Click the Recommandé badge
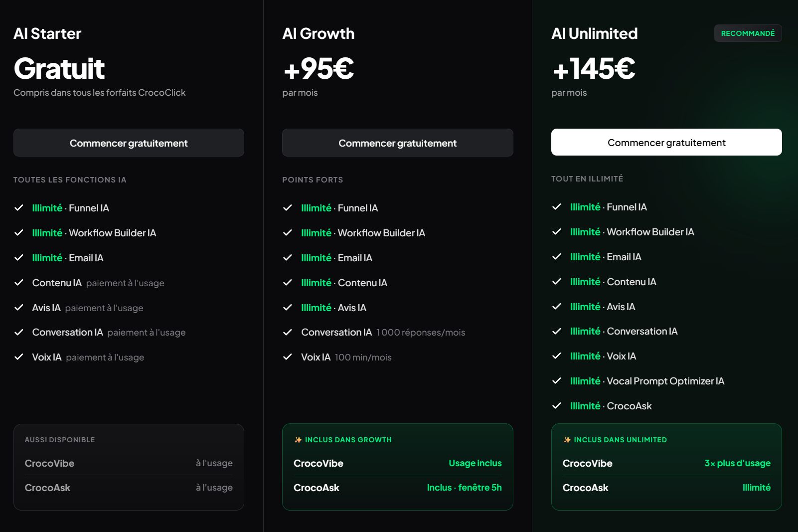The width and height of the screenshot is (798, 532). (x=748, y=33)
